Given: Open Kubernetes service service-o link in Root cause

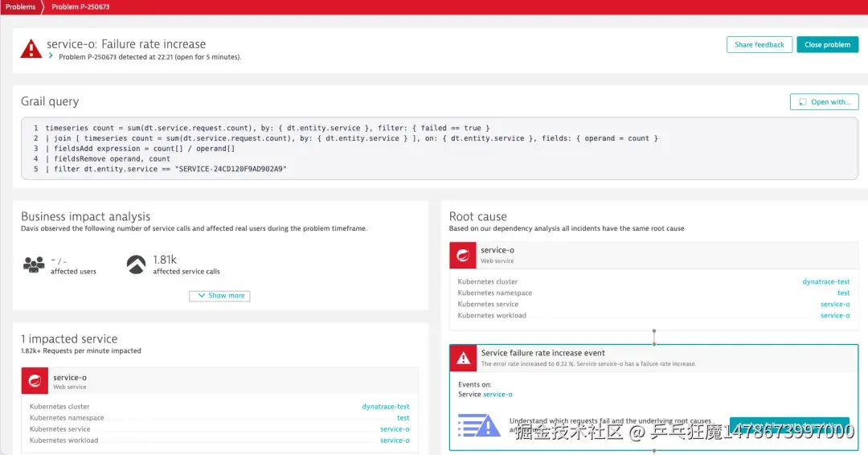Looking at the screenshot, I should [x=835, y=304].
